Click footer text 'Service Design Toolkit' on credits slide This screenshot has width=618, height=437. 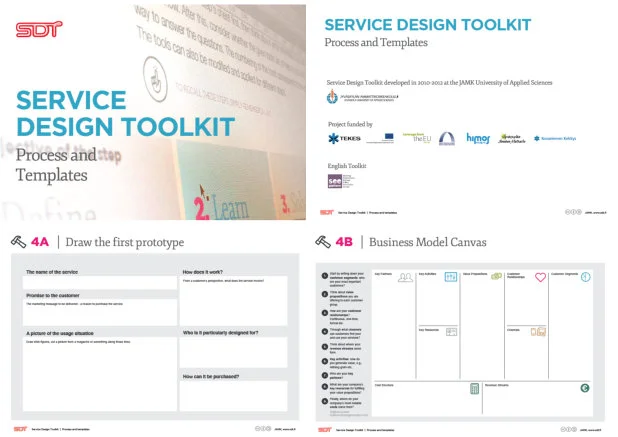352,212
